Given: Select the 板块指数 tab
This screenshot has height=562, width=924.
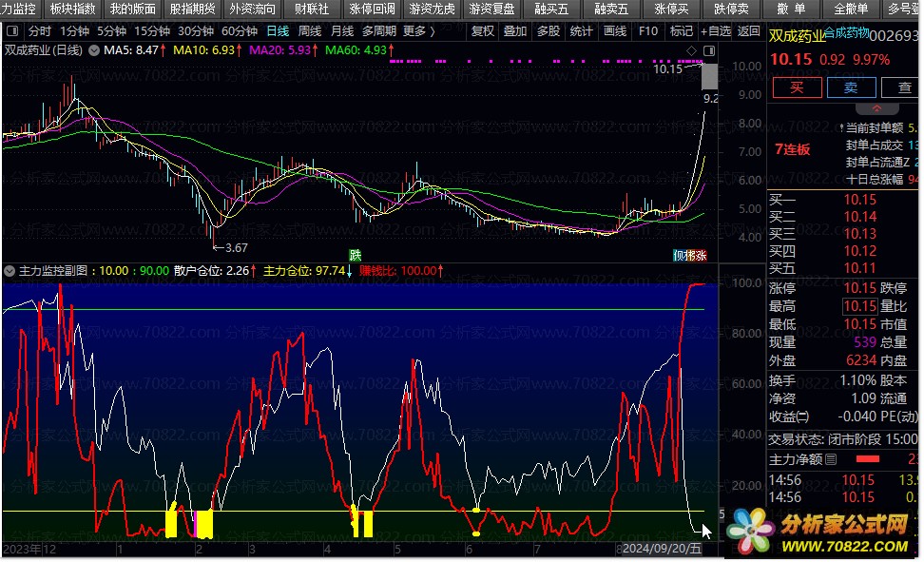Looking at the screenshot, I should (x=73, y=9).
